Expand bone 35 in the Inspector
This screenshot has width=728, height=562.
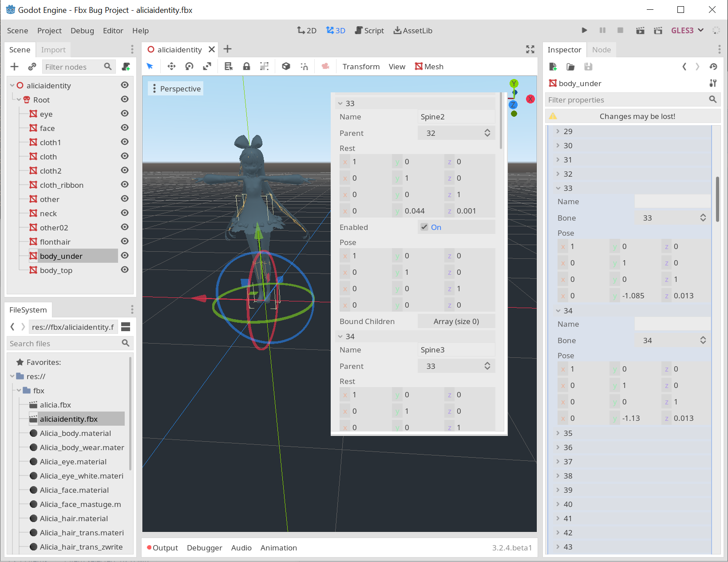click(558, 433)
